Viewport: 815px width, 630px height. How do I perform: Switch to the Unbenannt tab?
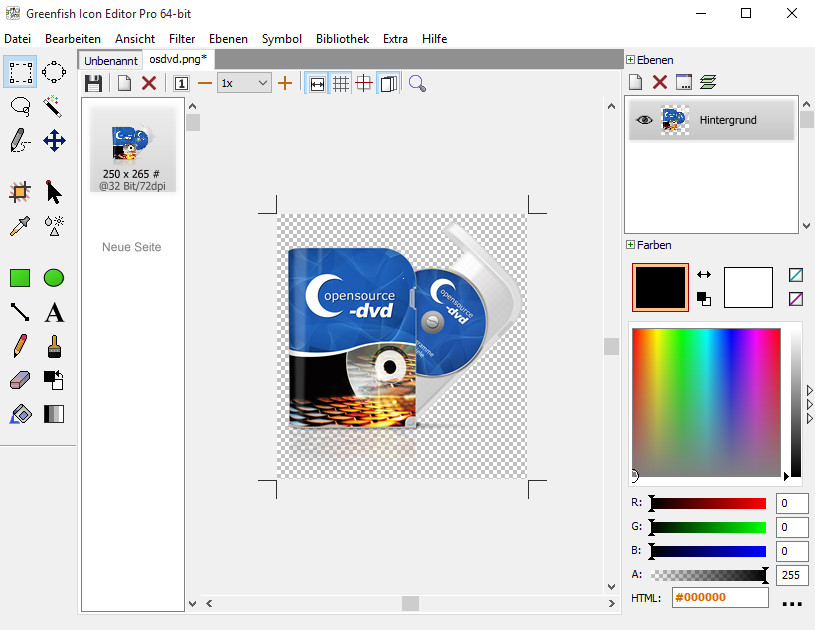[110, 60]
